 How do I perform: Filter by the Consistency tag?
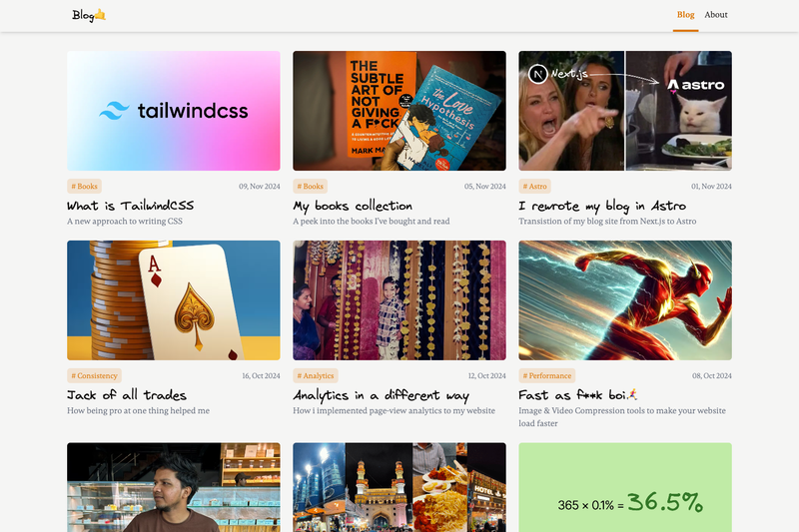tap(94, 375)
